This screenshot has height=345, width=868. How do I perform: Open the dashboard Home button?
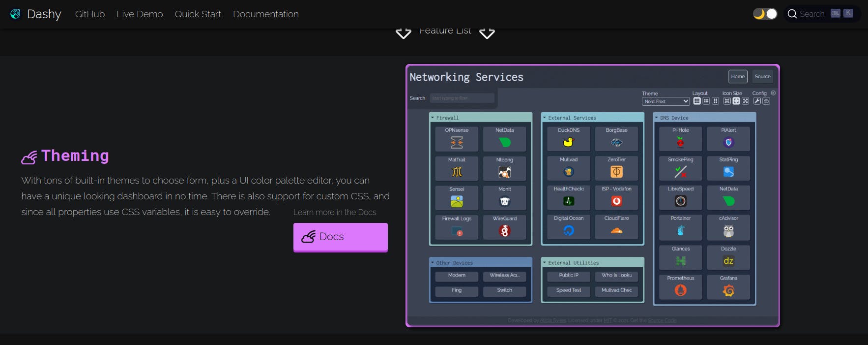click(x=738, y=76)
